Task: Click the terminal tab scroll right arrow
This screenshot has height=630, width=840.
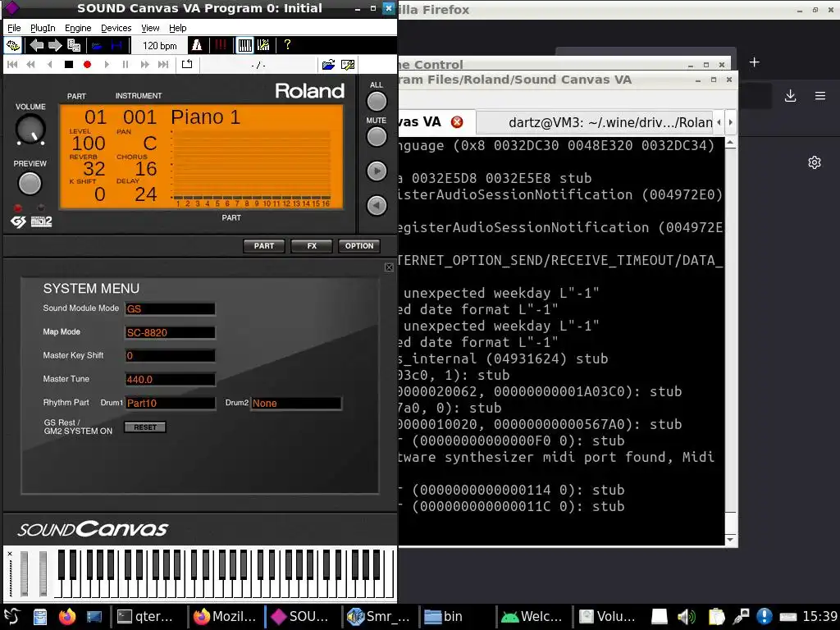Action: pos(730,122)
